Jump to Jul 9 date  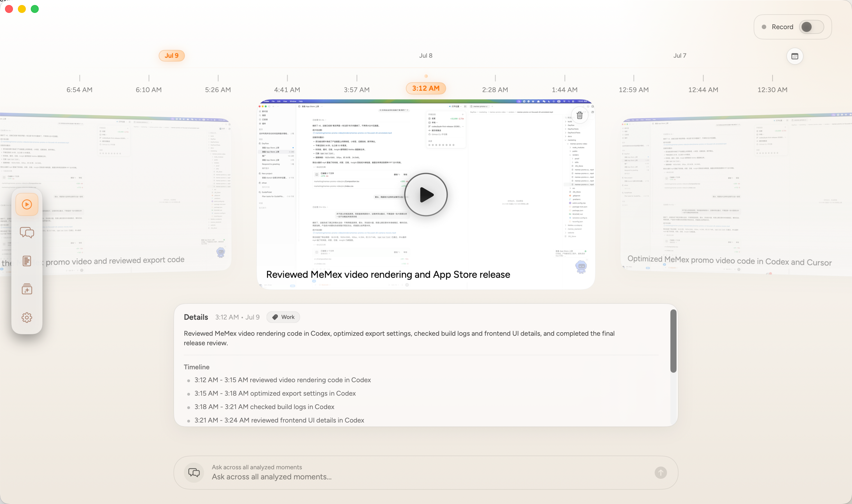pyautogui.click(x=172, y=56)
